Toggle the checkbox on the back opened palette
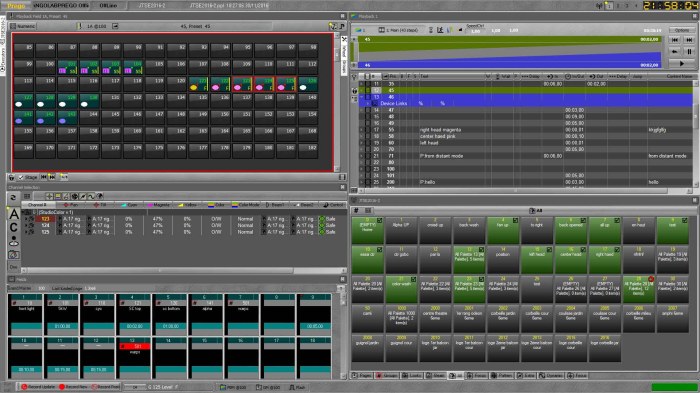This screenshot has height=393, width=700. (x=583, y=221)
